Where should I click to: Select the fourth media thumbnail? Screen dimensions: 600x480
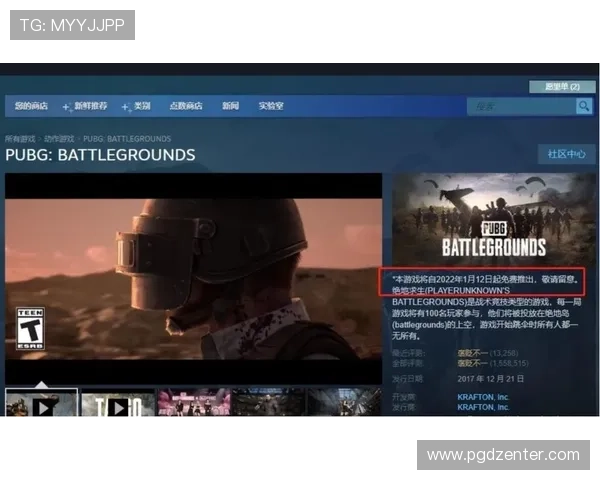269,402
